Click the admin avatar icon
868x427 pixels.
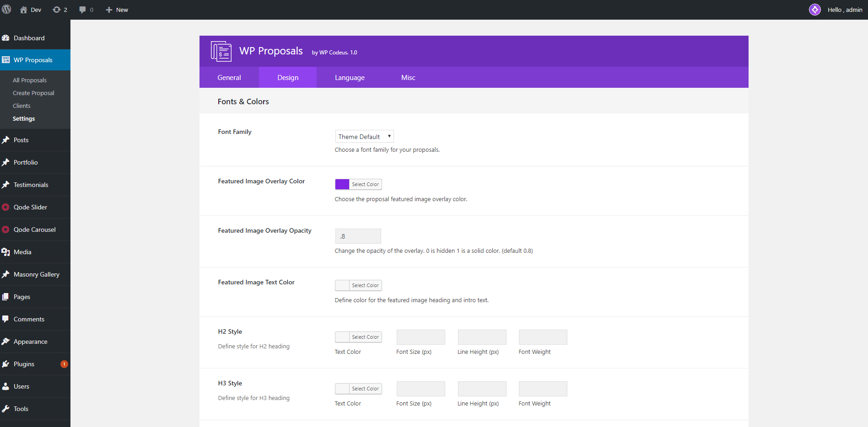[x=815, y=10]
